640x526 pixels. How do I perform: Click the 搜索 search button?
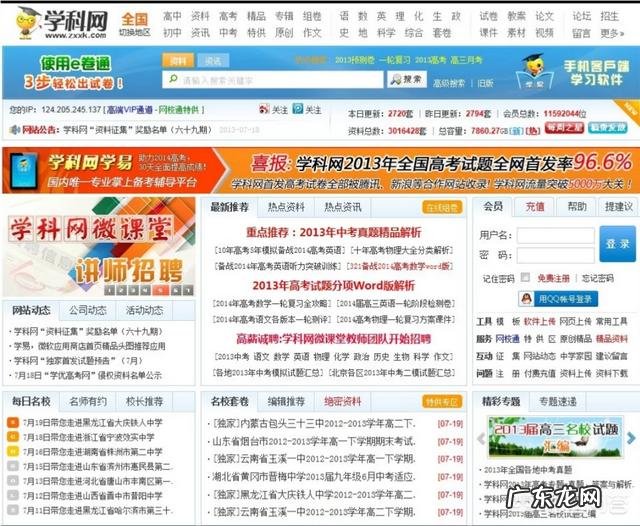[407, 79]
